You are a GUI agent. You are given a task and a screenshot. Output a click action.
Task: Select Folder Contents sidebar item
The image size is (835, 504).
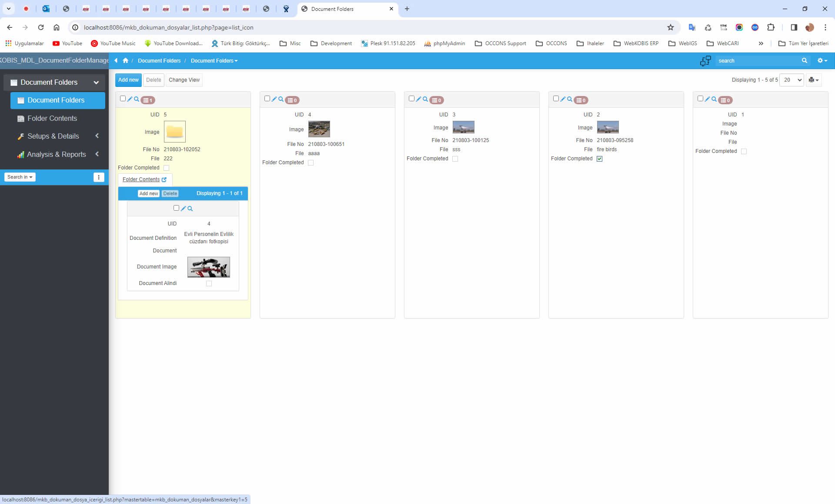click(52, 118)
